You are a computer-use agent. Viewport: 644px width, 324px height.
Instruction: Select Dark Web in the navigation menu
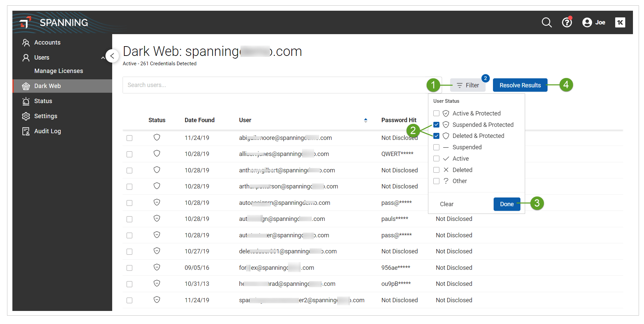click(48, 86)
